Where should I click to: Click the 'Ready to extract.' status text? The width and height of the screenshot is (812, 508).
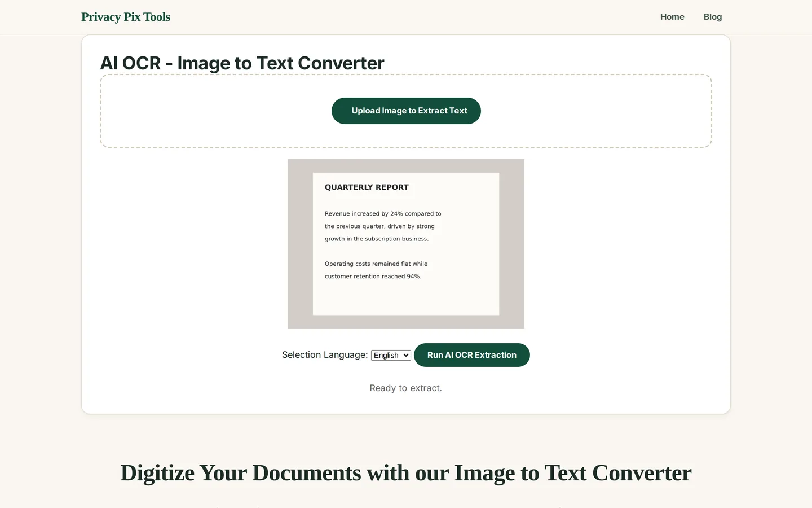406,388
